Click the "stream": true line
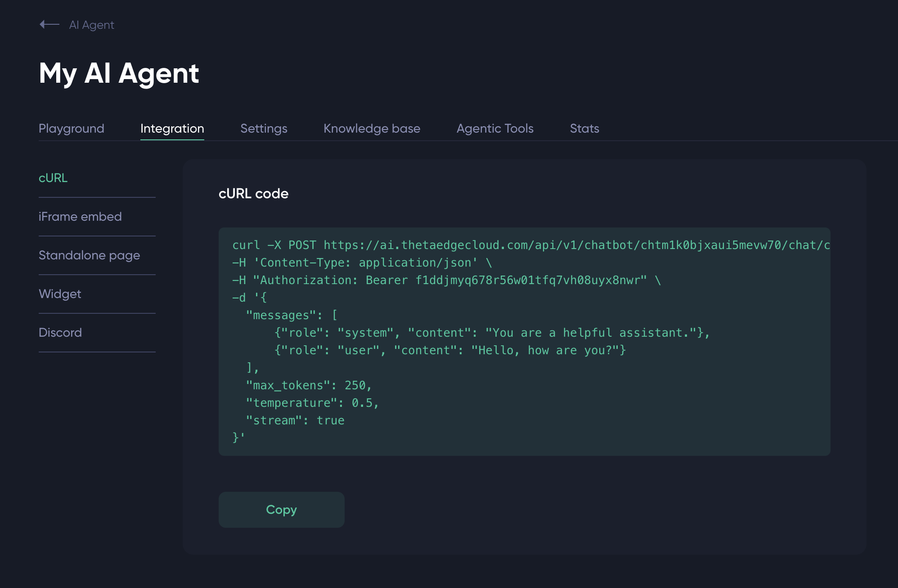 pyautogui.click(x=295, y=420)
